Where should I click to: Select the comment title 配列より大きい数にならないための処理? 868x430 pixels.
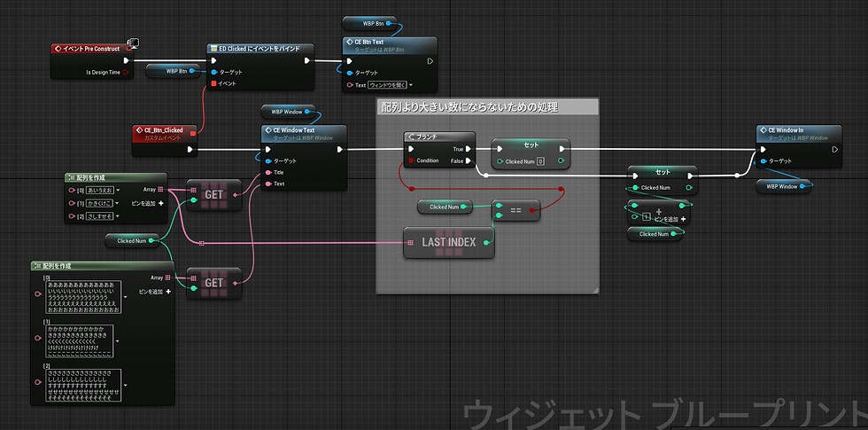pyautogui.click(x=470, y=107)
